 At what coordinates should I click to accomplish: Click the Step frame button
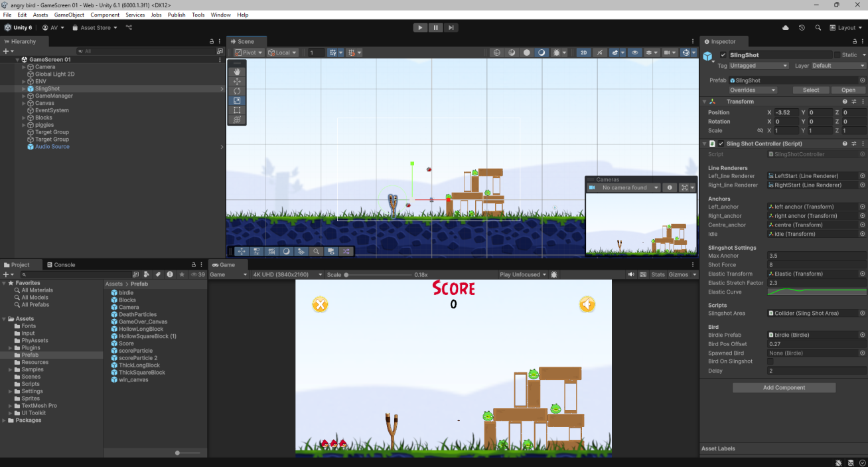(451, 28)
